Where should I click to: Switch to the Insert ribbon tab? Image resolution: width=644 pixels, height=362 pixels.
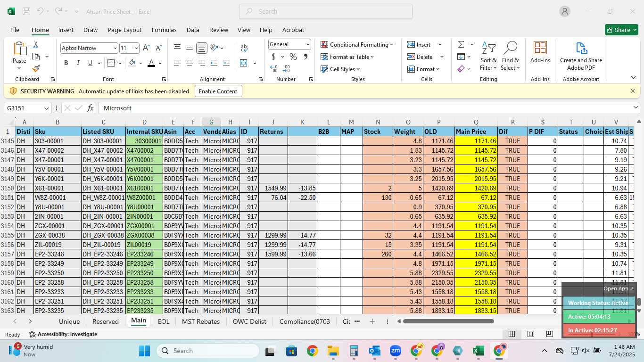pos(66,30)
